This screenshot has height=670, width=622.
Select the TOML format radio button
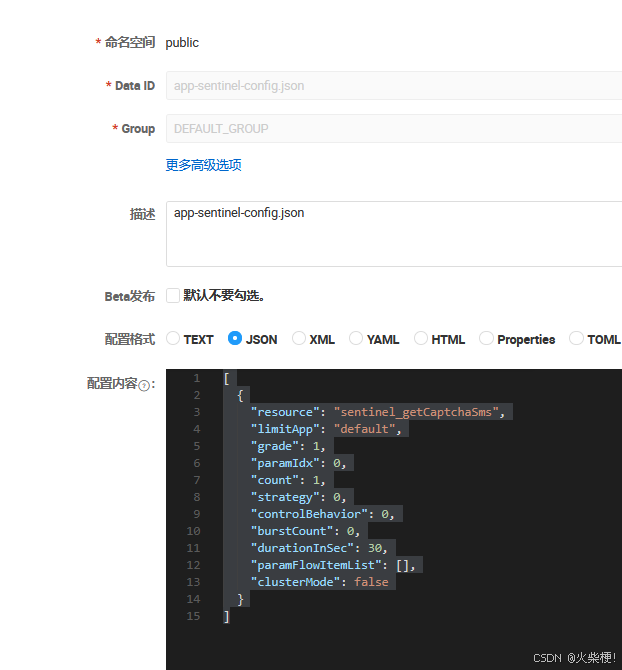pyautogui.click(x=576, y=338)
